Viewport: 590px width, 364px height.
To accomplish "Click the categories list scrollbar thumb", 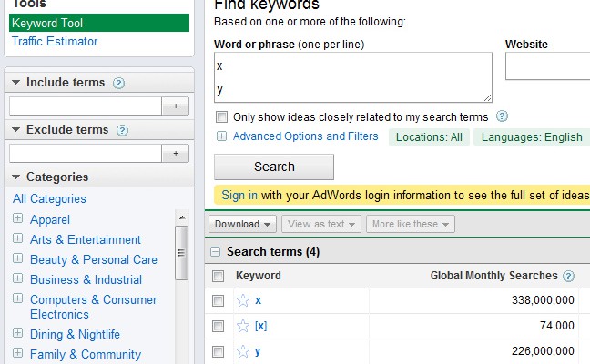I will click(182, 253).
